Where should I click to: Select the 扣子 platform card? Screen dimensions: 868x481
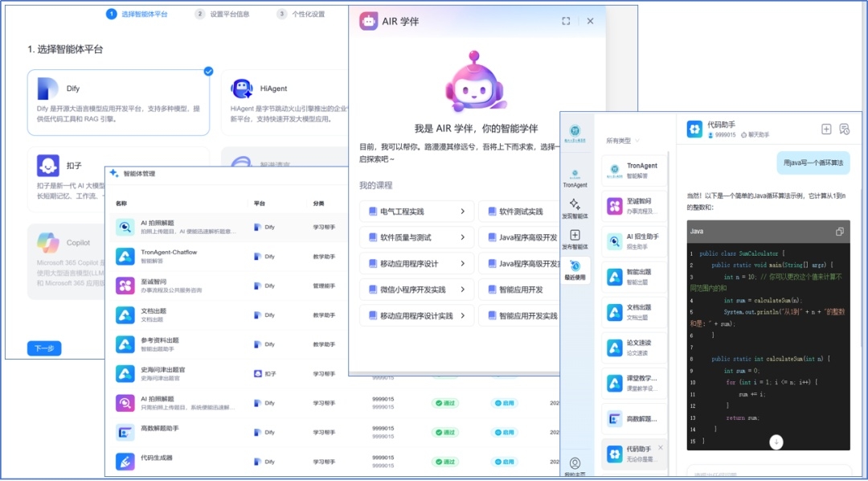(118, 173)
